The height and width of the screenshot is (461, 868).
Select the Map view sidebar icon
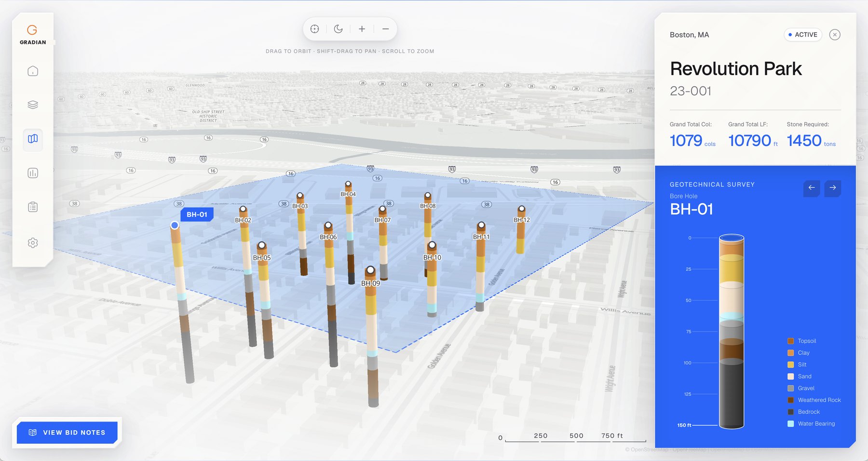33,139
